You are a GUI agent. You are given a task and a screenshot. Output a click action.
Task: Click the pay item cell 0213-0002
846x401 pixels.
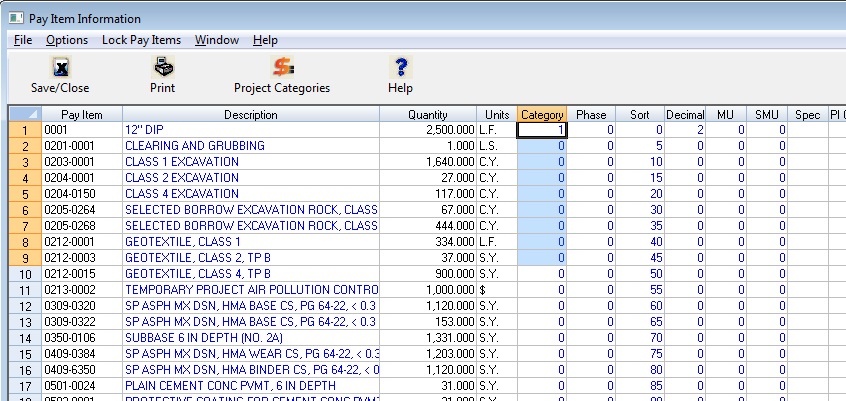click(82, 290)
